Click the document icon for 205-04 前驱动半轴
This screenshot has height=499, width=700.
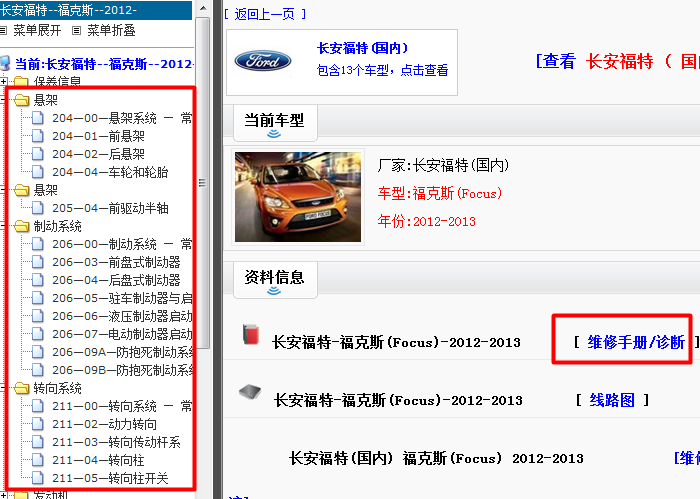click(38, 208)
